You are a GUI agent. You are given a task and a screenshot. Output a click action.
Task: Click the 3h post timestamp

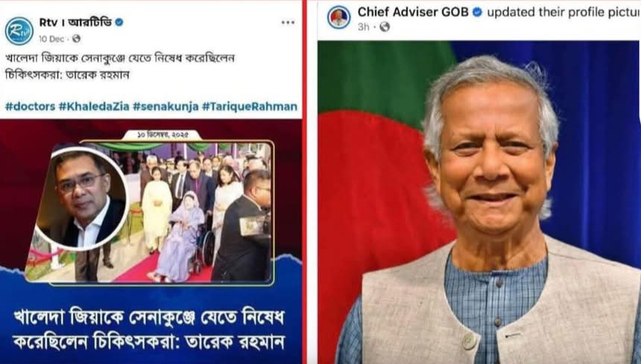[x=364, y=27]
